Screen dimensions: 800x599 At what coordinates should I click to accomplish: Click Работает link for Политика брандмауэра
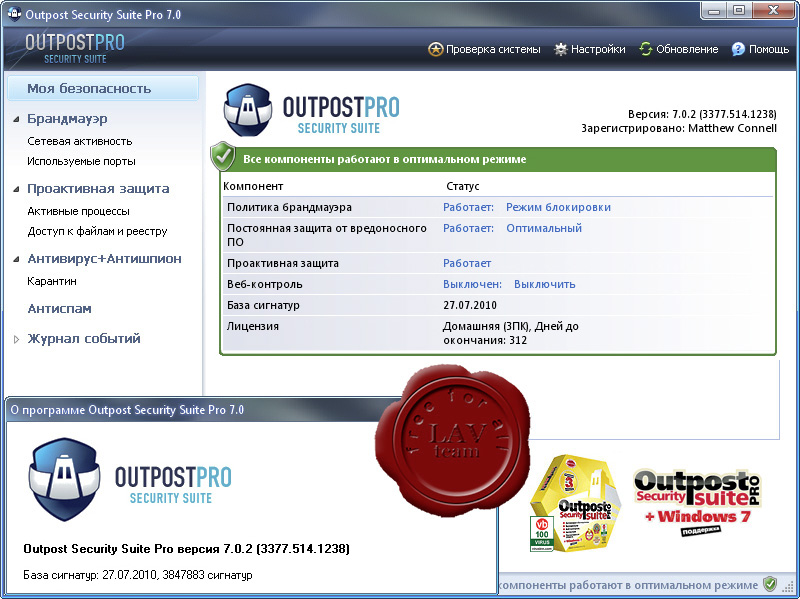click(468, 207)
